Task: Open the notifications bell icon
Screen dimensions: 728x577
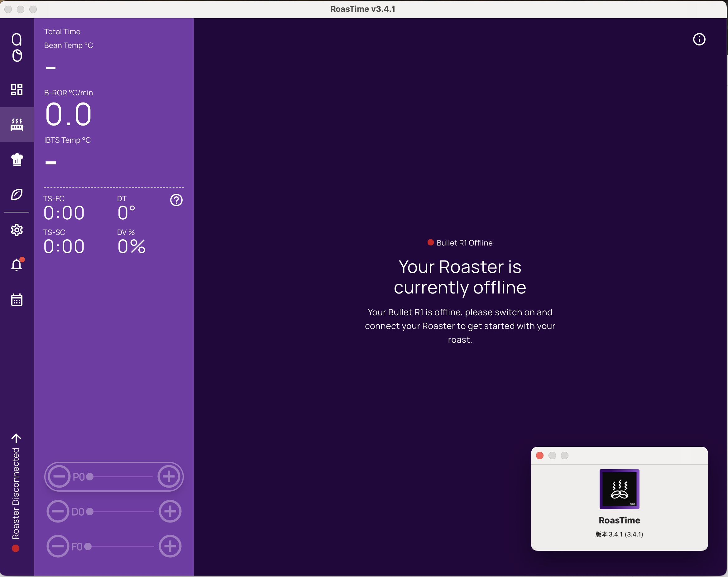Action: pyautogui.click(x=17, y=265)
